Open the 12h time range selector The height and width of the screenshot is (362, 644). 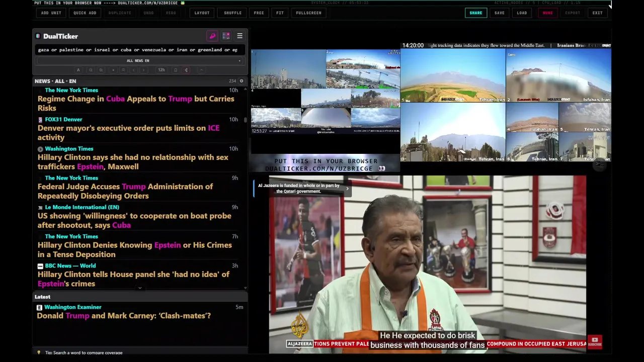tap(162, 70)
